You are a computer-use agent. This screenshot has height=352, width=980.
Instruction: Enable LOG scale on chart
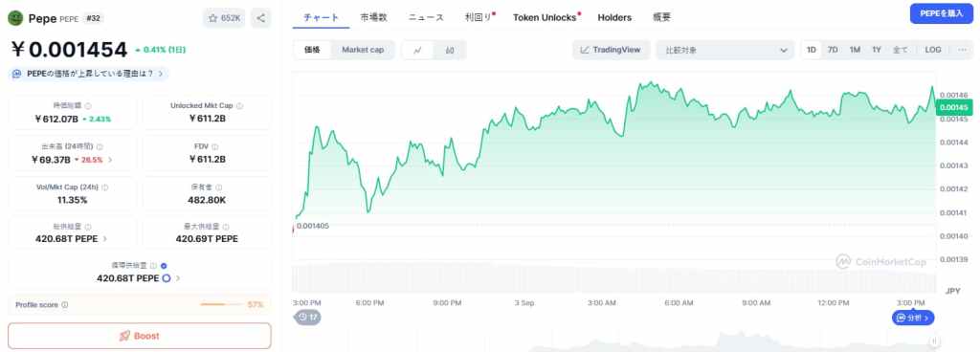tap(933, 50)
